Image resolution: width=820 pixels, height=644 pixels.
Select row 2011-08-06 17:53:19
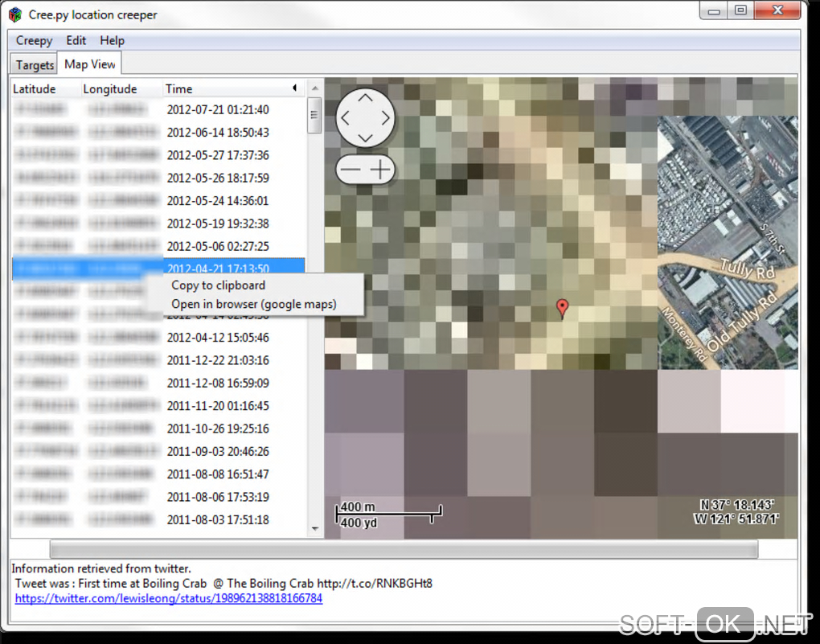coord(158,497)
